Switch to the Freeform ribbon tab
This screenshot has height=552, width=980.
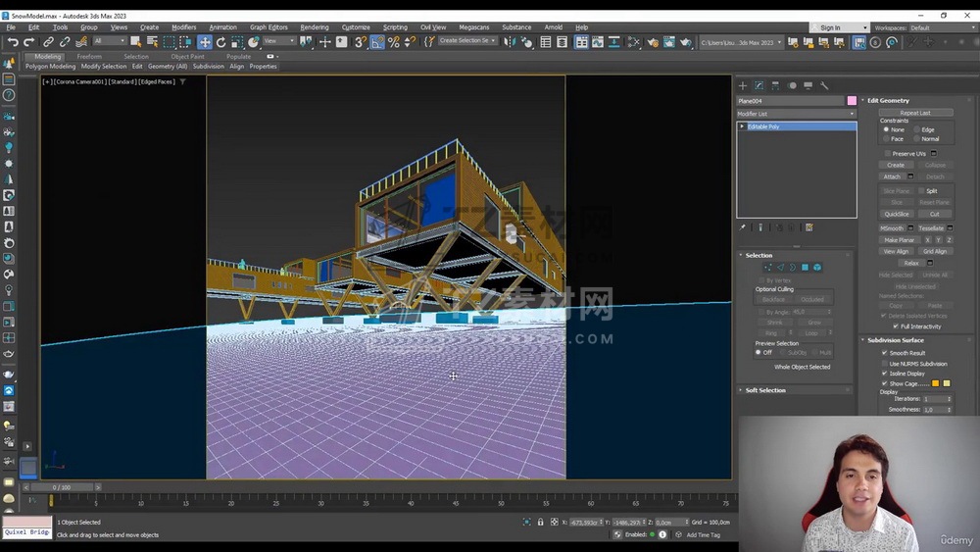89,57
